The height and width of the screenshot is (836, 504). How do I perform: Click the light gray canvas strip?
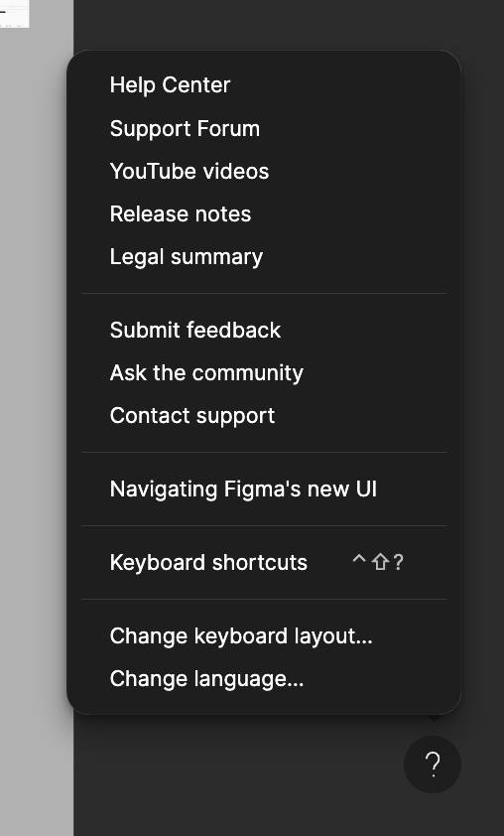(x=37, y=427)
